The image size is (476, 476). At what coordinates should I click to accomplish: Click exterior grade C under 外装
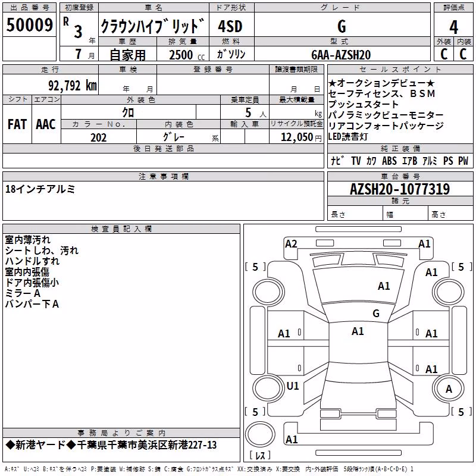[444, 54]
